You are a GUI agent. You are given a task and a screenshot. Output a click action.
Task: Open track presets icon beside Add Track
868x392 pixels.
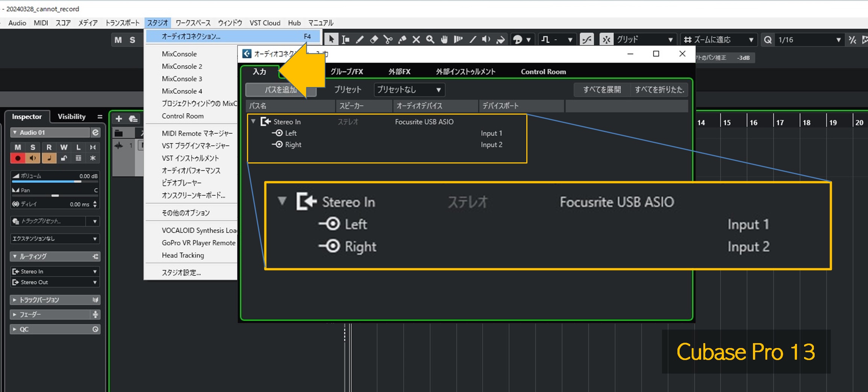tap(133, 119)
